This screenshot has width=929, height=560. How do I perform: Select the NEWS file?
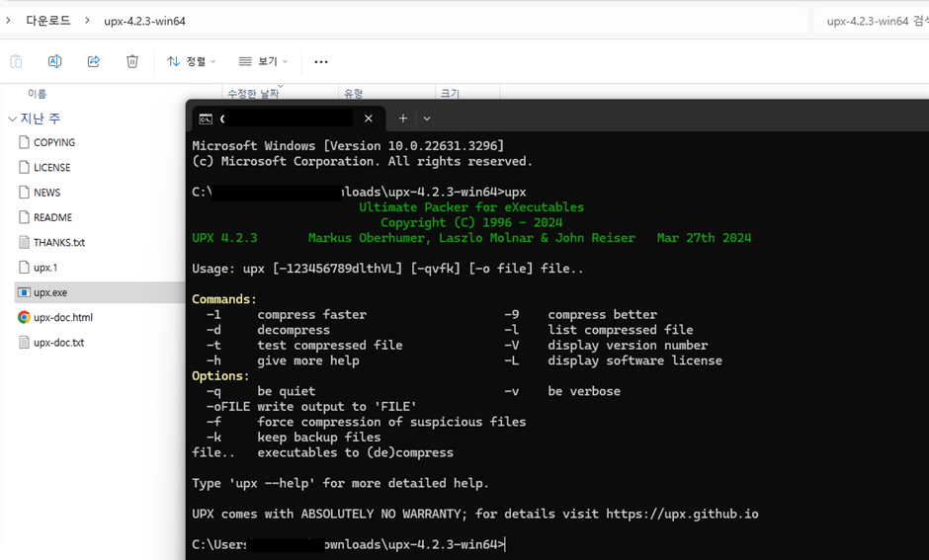46,193
